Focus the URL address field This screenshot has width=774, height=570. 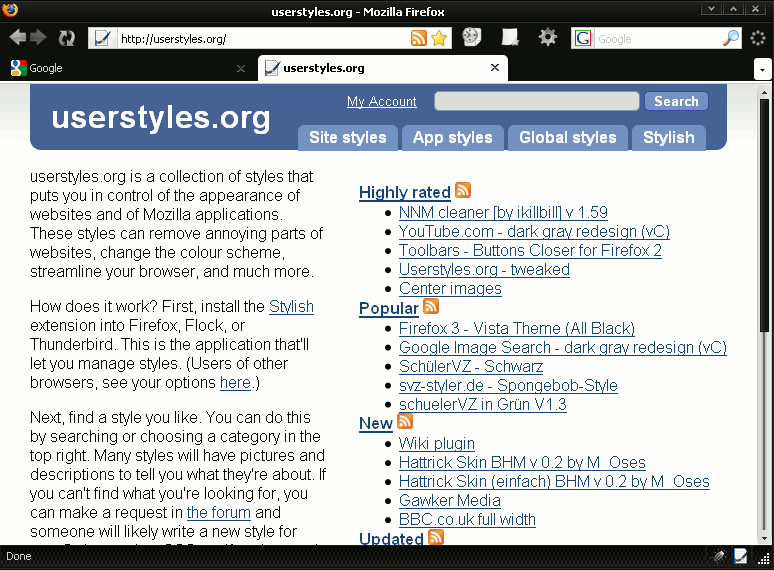263,38
